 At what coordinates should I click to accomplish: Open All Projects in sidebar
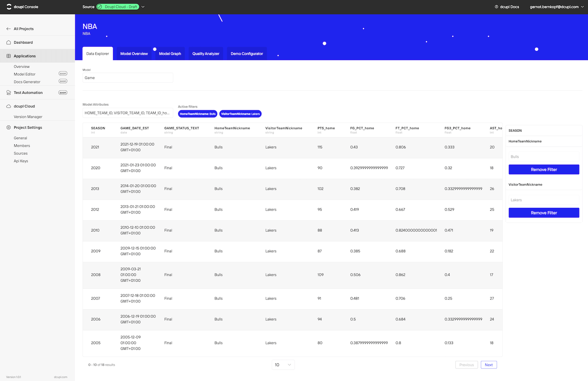pos(24,29)
